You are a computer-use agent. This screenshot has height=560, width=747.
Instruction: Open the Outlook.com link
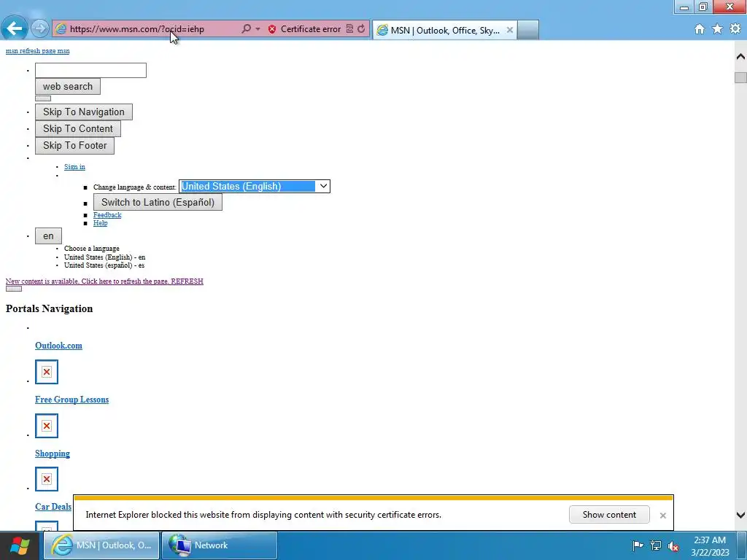58,346
